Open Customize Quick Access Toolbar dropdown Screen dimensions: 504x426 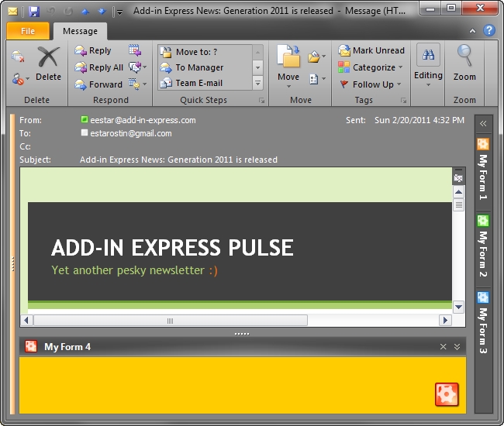click(119, 12)
